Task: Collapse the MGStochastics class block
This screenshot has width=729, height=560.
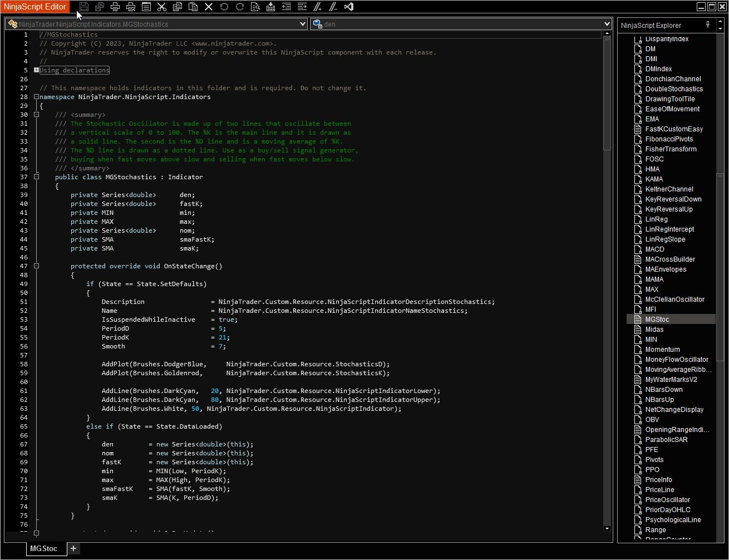Action: click(36, 177)
